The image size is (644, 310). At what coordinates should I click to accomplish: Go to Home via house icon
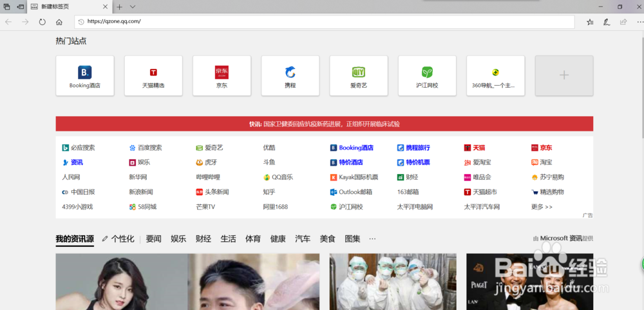pyautogui.click(x=59, y=22)
